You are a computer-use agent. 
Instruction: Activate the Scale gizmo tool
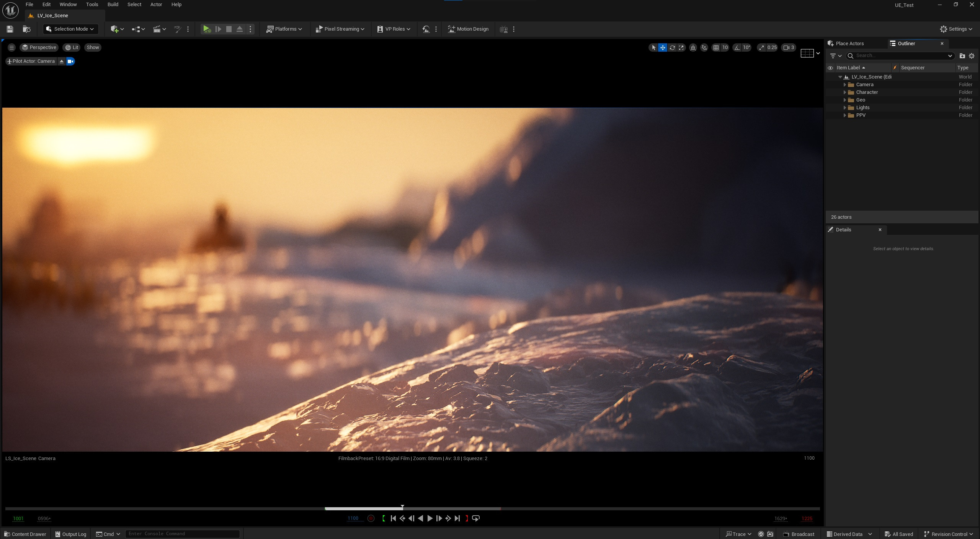[x=681, y=48]
